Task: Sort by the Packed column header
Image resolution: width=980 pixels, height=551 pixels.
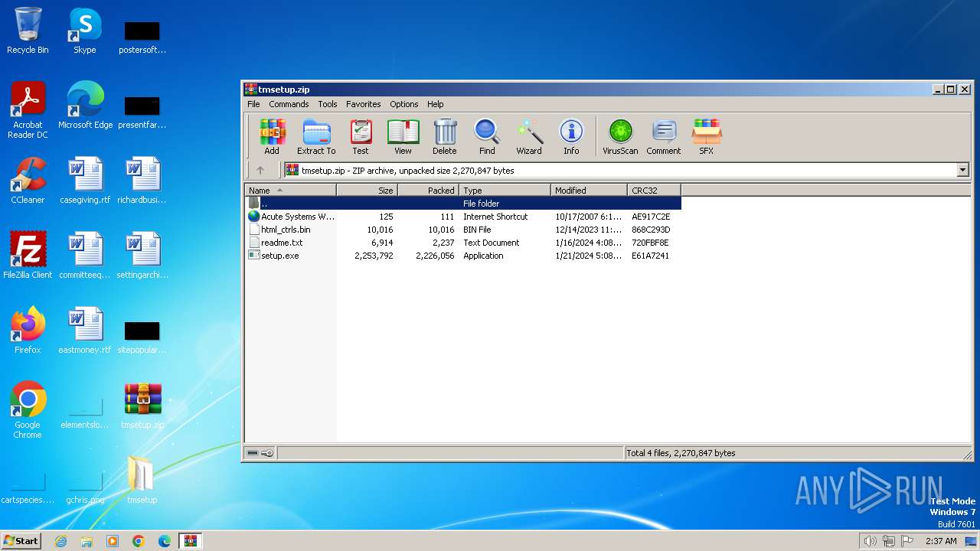Action: click(429, 190)
